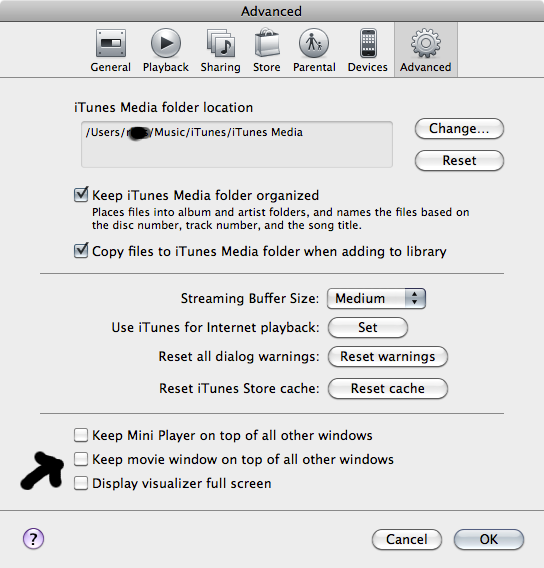Enable Display visualizer full screen

(81, 483)
